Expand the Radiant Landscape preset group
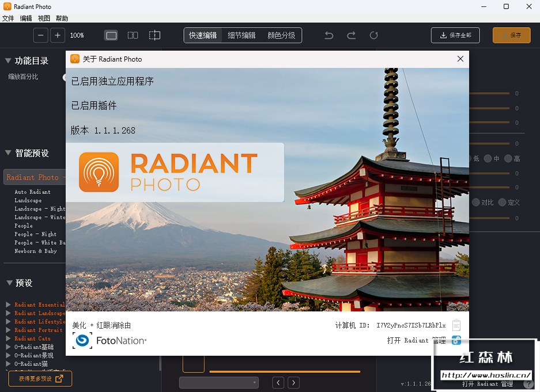This screenshot has width=540, height=392. [x=8, y=313]
